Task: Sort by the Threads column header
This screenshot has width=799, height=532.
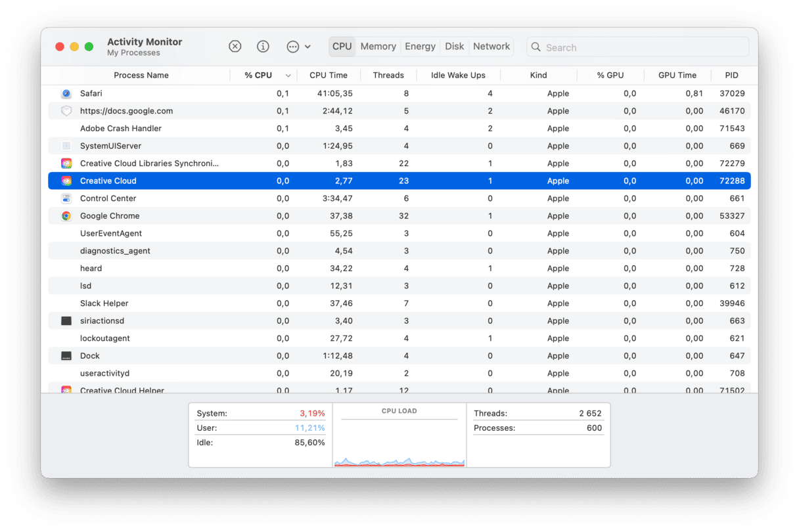Action: pyautogui.click(x=388, y=76)
